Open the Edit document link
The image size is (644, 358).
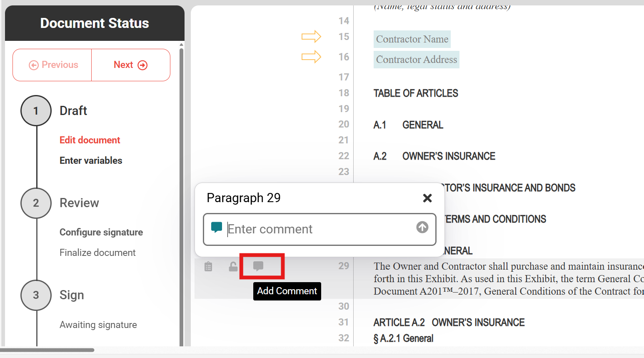point(90,140)
